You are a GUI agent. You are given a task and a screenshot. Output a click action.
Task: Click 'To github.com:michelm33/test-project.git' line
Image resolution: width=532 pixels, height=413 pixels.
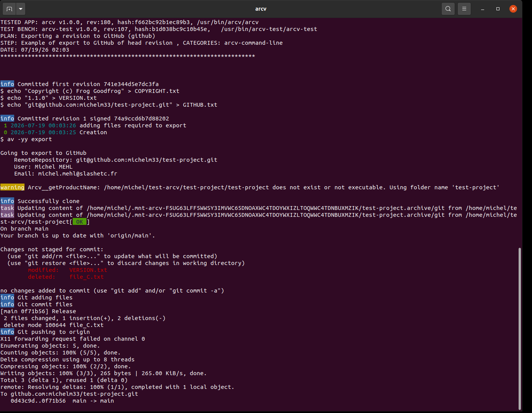pos(69,394)
